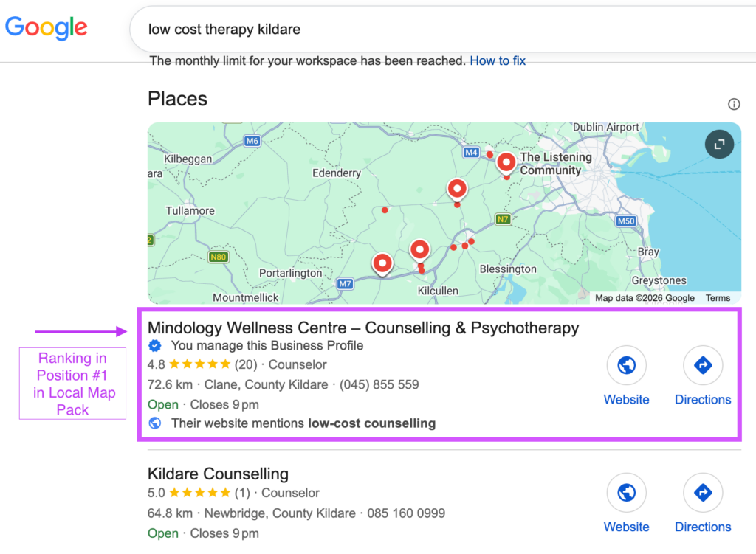The image size is (756, 554).
Task: Open the Kildare Counselling listing
Action: tap(218, 474)
